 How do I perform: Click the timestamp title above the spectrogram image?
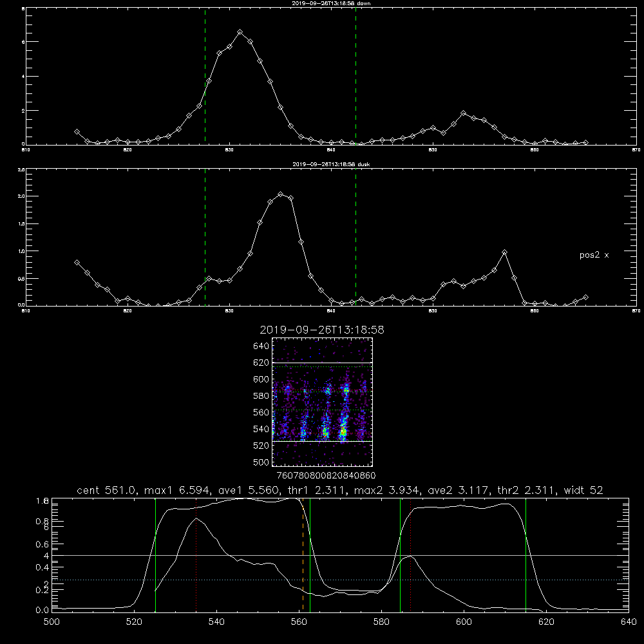click(322, 330)
